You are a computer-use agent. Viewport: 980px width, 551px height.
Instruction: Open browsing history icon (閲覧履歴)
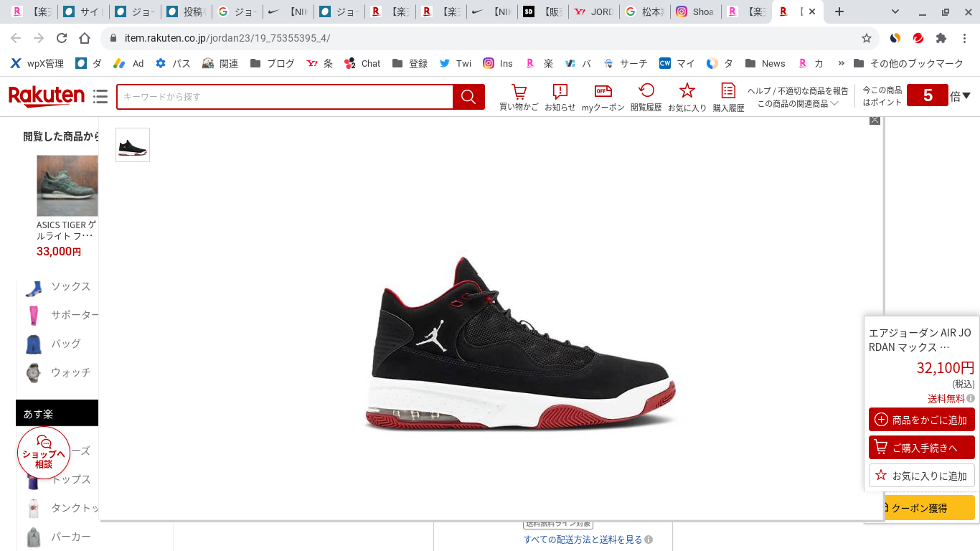coord(646,98)
